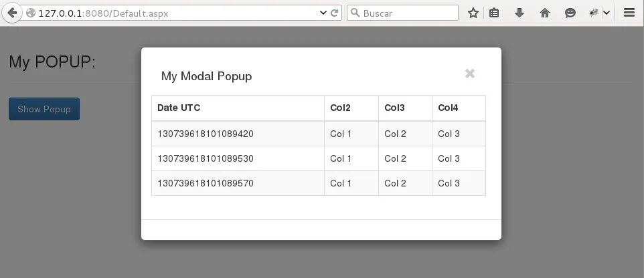This screenshot has width=644, height=278.
Task: Open the downloads arrow icon
Action: (519, 13)
